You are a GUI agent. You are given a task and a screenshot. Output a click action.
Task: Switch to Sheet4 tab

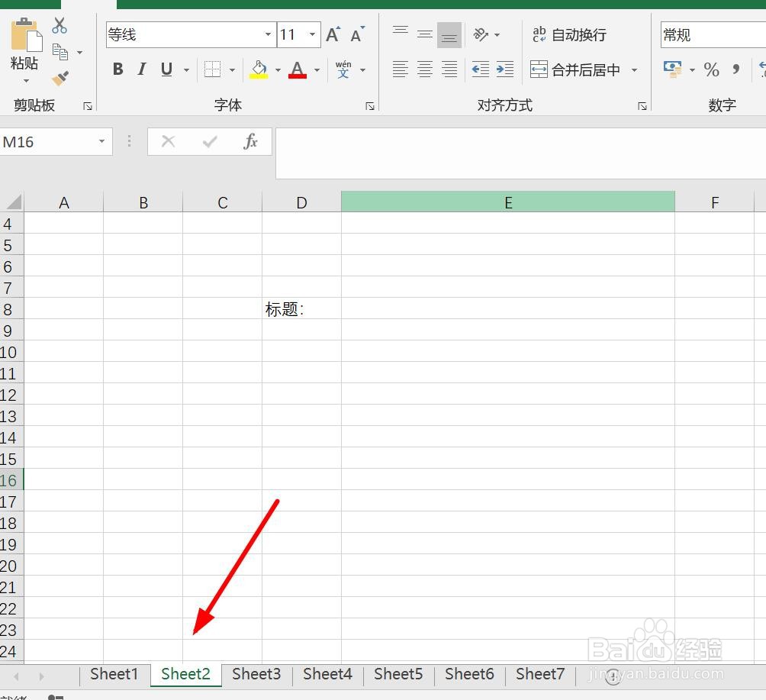click(327, 674)
